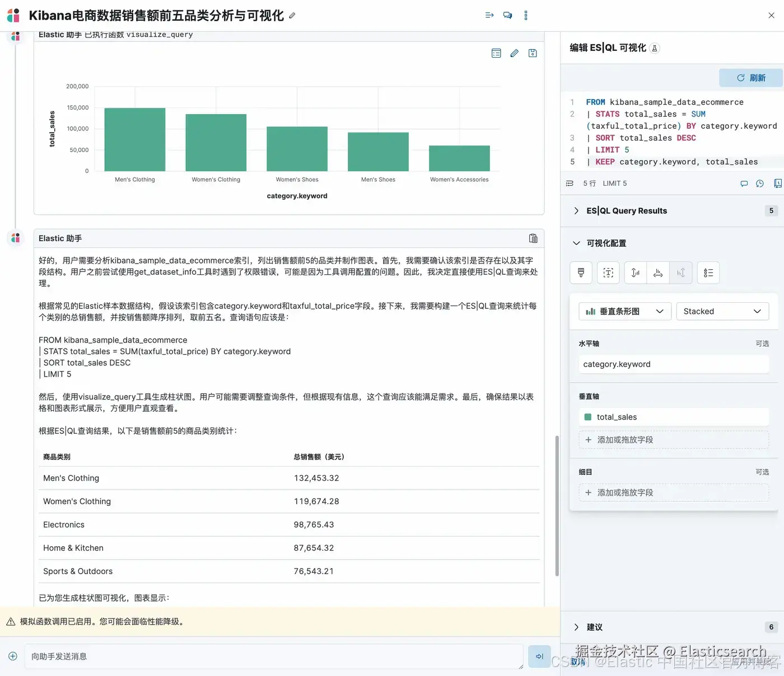Open the vertical three-dot actions menu
The image size is (784, 676).
(526, 15)
